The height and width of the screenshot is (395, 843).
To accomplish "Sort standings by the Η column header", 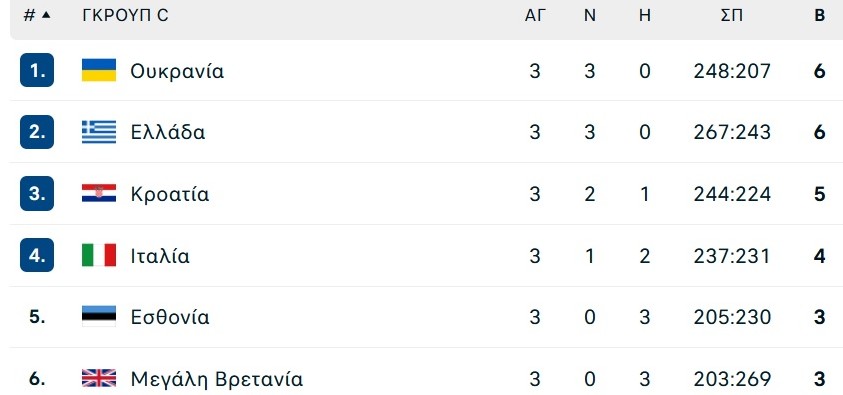I will (x=645, y=16).
